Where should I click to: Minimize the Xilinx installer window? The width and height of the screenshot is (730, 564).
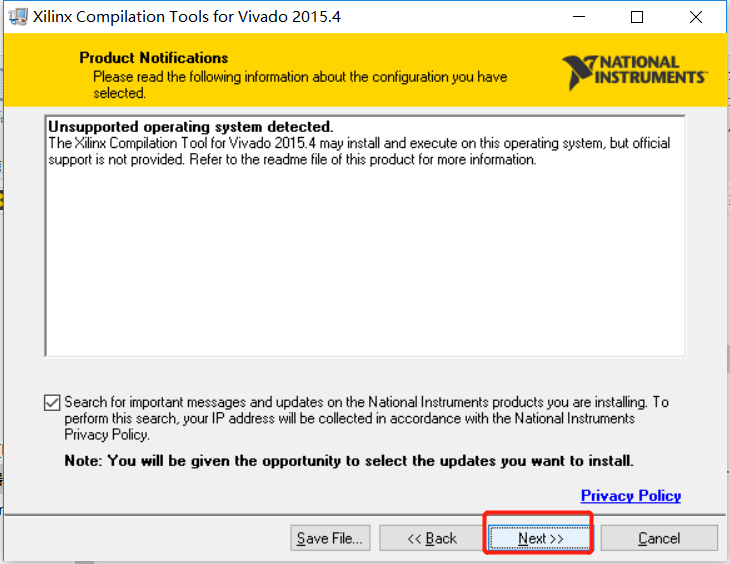pos(579,17)
